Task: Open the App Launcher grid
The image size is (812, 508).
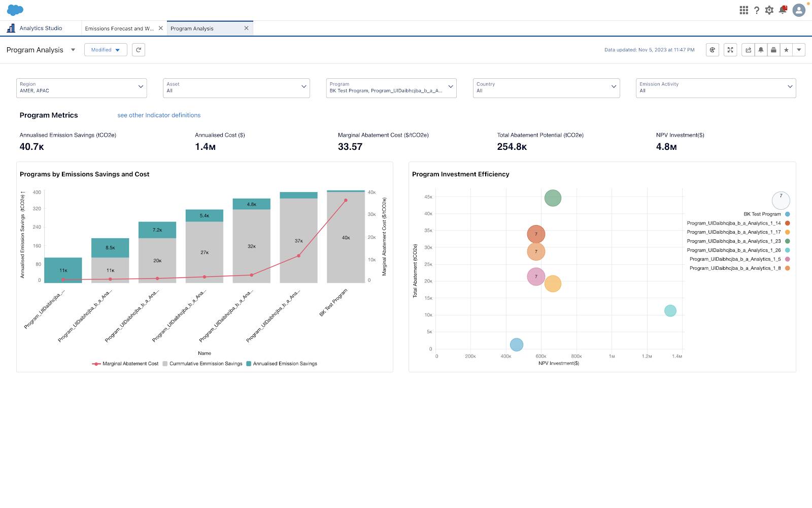Action: pos(743,10)
